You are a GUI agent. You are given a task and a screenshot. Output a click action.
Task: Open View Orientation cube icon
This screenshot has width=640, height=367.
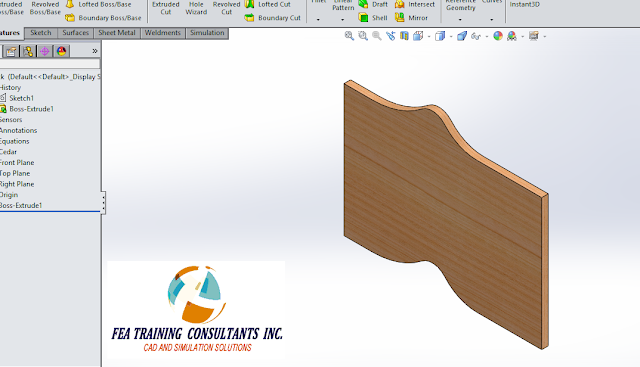[x=418, y=36]
